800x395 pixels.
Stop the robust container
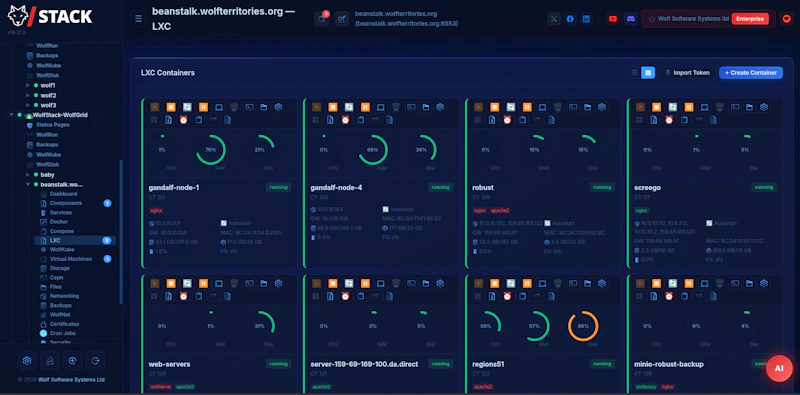(x=494, y=107)
